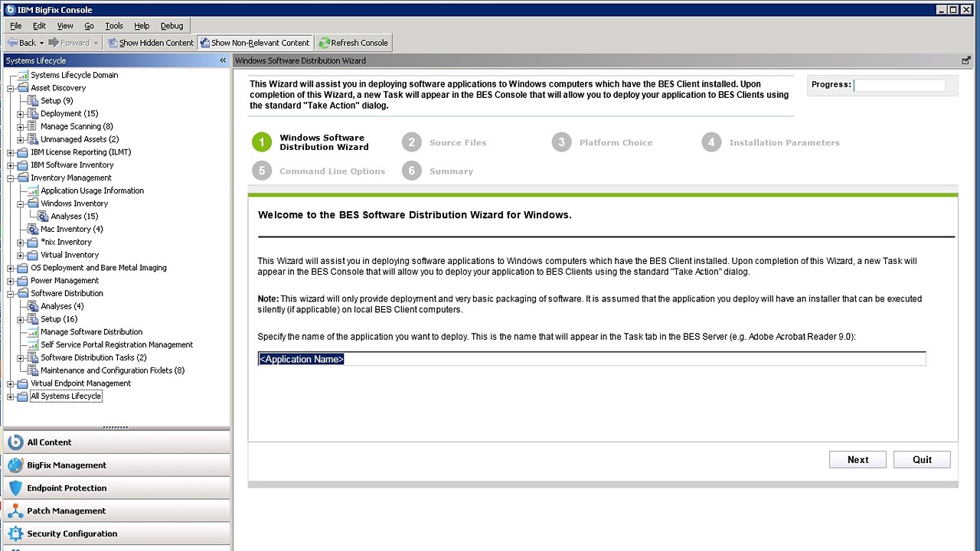Open the Back button dropdown arrow
Screen dimensions: 980x551
click(x=41, y=43)
